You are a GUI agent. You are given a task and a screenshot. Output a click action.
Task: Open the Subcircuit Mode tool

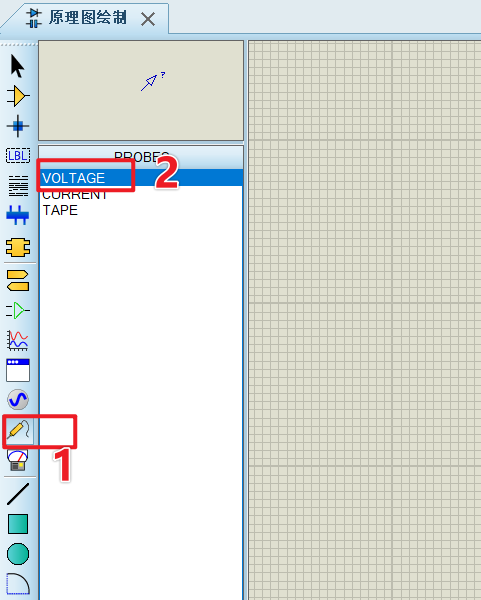click(18, 247)
